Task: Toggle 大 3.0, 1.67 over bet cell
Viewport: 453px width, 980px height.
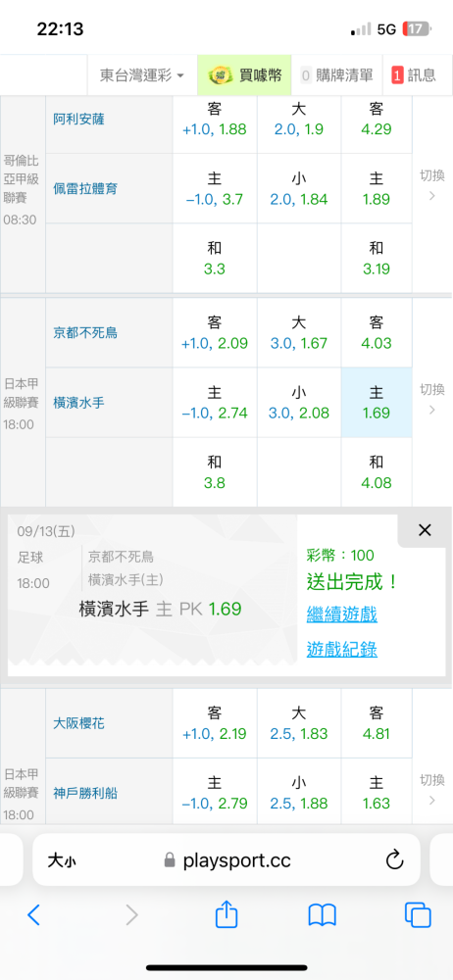Action: click(298, 332)
